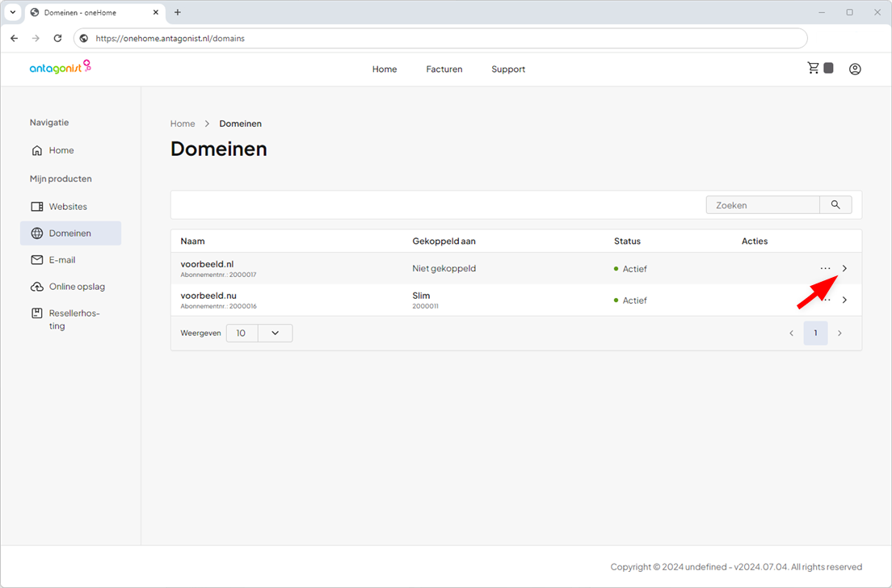The height and width of the screenshot is (588, 892).
Task: Open the browser tab list dropdown
Action: point(12,12)
